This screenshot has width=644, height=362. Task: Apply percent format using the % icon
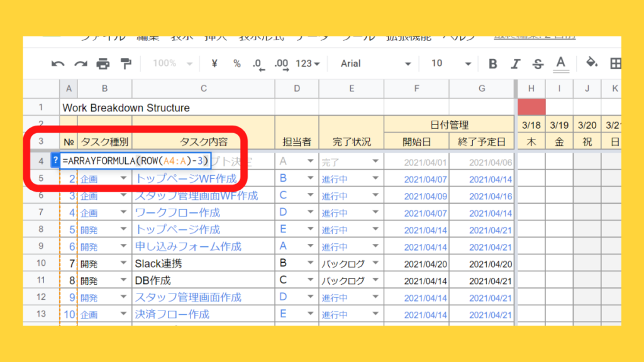pos(236,63)
